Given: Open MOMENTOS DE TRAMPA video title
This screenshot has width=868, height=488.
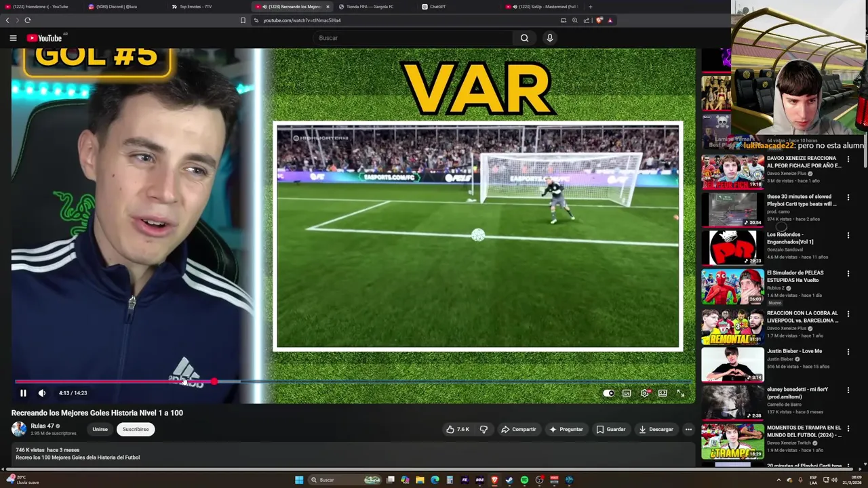Looking at the screenshot, I should click(x=804, y=431).
